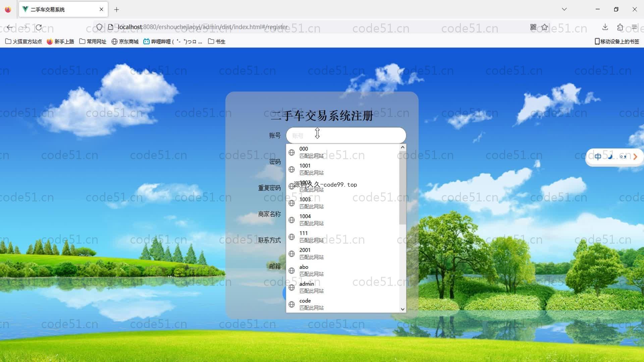The height and width of the screenshot is (362, 644).
Task: Select the 二手车交易系统 tab
Action: point(63,9)
